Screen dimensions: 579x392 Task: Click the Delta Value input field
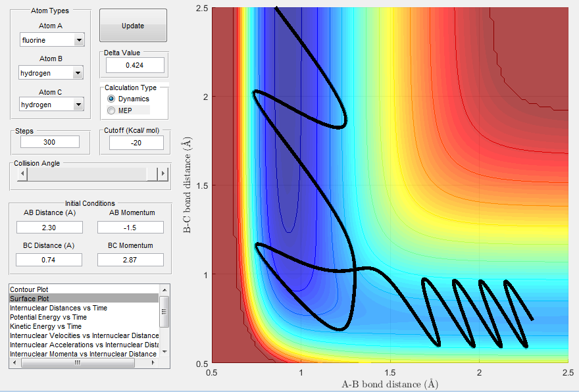pos(135,65)
